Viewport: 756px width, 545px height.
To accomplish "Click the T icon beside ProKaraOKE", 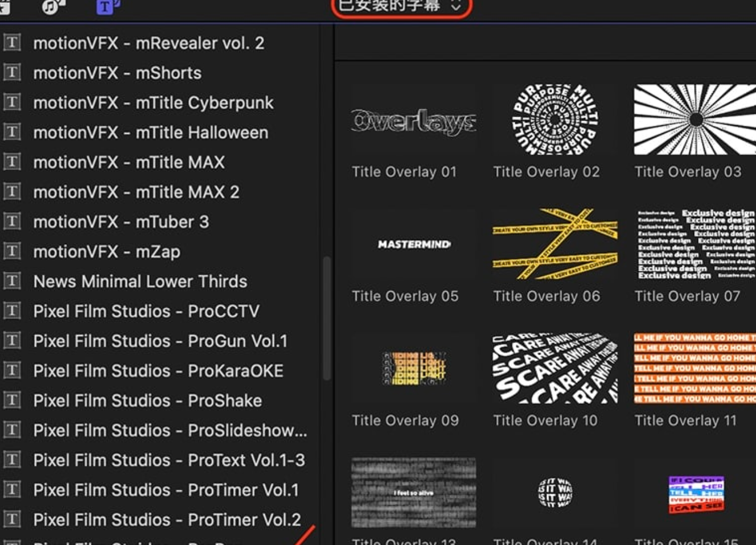I will tap(12, 370).
